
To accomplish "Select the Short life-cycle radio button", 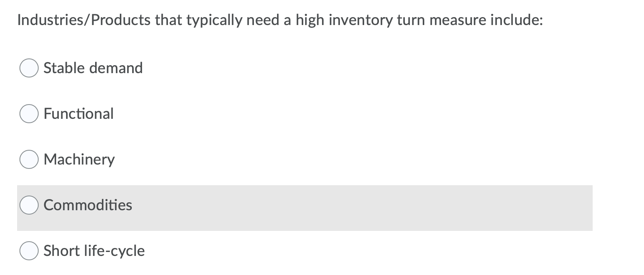I will pos(29,251).
